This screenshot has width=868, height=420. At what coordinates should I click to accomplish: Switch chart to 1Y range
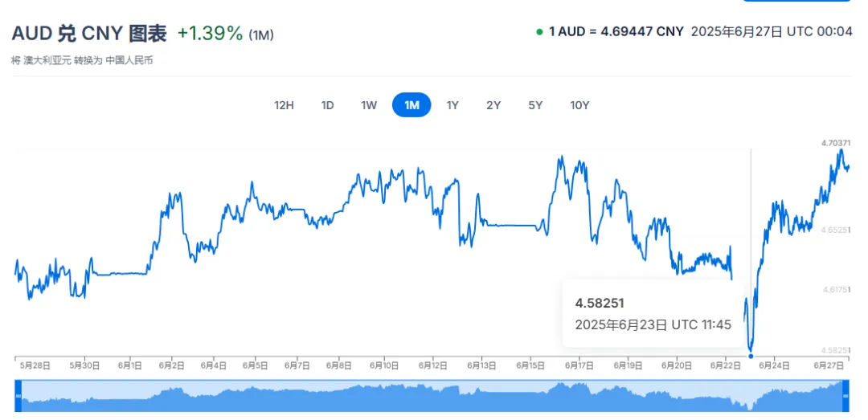pyautogui.click(x=452, y=105)
